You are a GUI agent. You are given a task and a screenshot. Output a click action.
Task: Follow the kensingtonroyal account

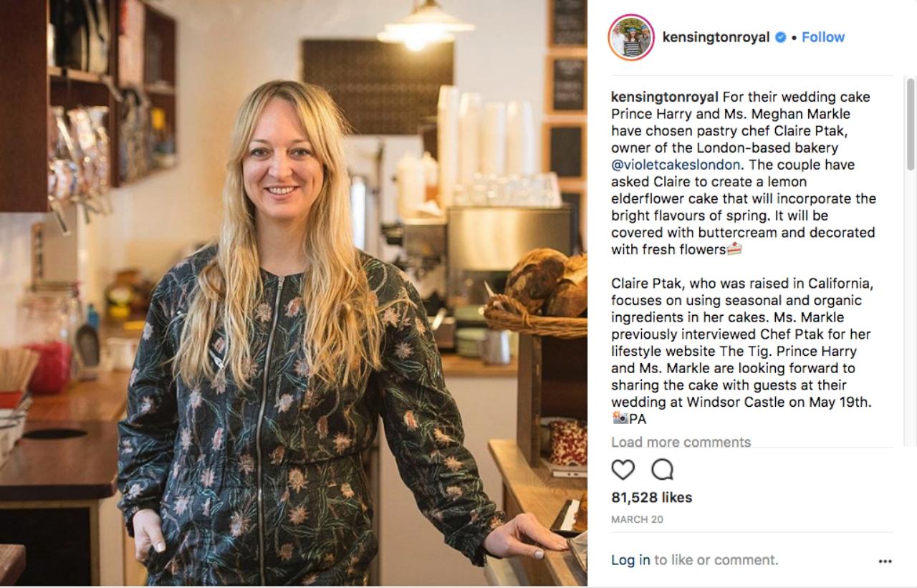click(823, 37)
